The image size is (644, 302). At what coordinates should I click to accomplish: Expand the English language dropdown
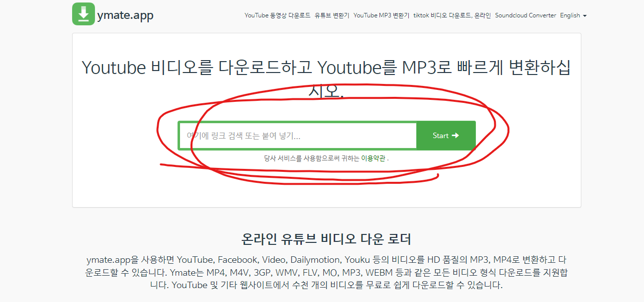pyautogui.click(x=573, y=15)
